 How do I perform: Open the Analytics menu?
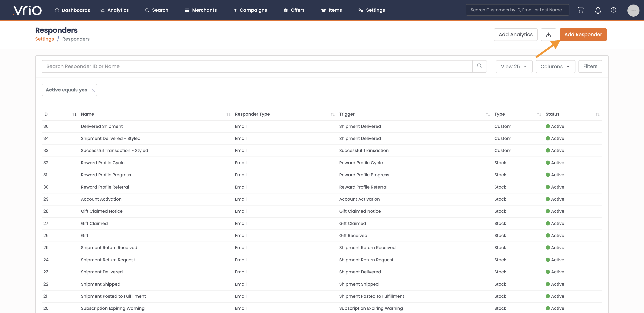point(114,10)
